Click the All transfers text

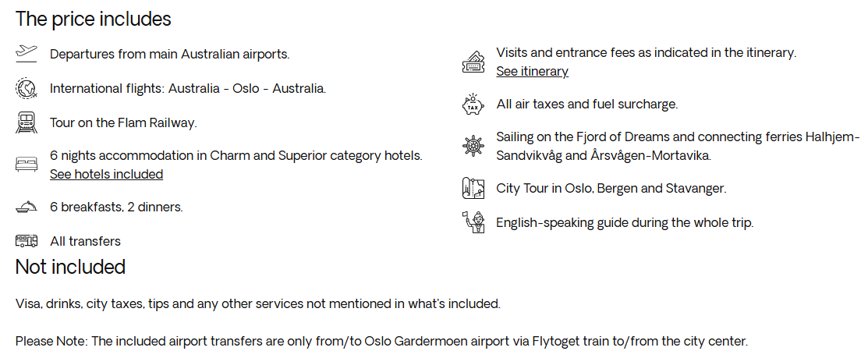[x=85, y=241]
